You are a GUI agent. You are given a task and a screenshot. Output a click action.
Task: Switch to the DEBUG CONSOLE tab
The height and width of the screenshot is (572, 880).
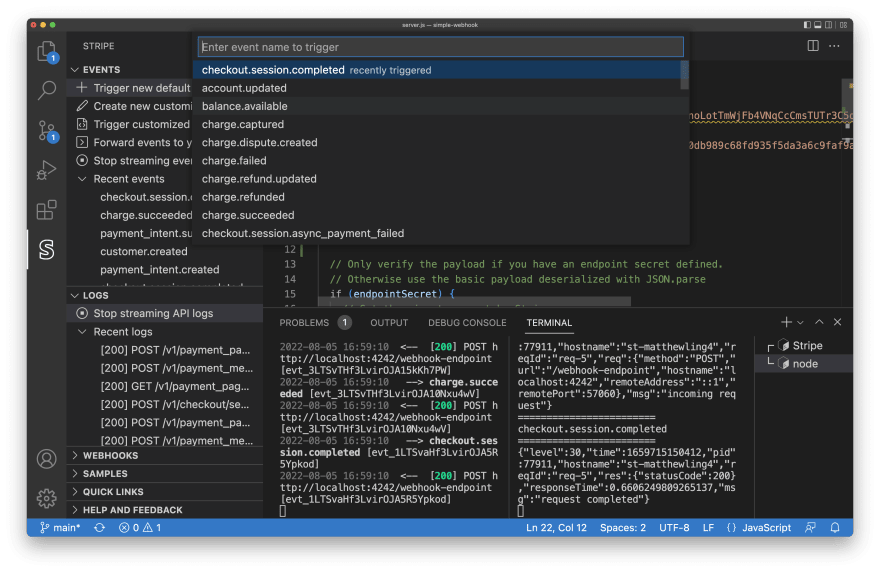coord(467,323)
